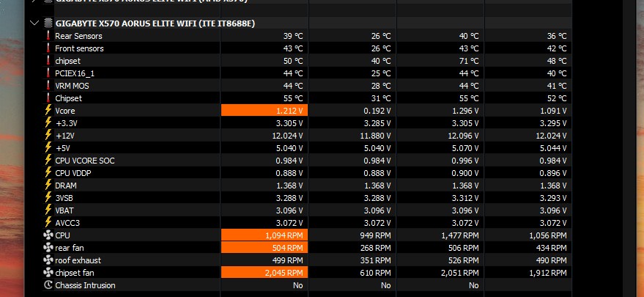The height and width of the screenshot is (297, 644).
Task: Click the Chassis Intrusion label
Action: [x=85, y=285]
